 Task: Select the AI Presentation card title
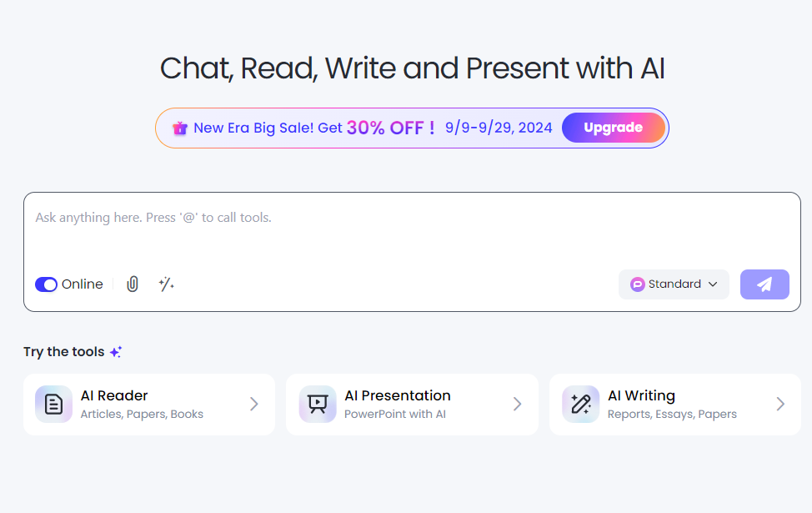point(397,395)
